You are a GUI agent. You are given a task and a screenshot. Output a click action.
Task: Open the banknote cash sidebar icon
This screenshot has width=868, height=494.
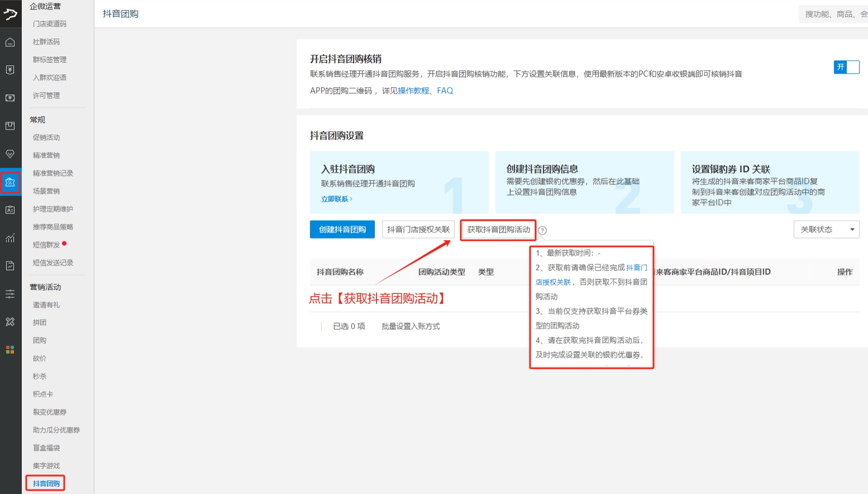[x=10, y=98]
